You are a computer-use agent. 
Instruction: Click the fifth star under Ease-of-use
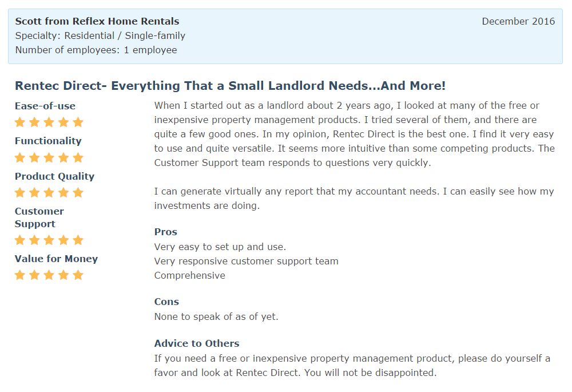[x=78, y=122]
